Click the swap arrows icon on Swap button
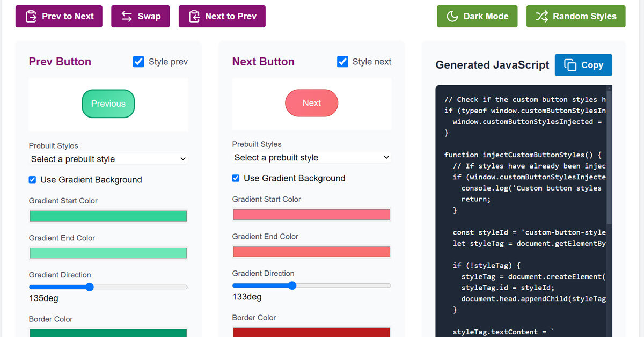The image size is (644, 337). click(126, 16)
